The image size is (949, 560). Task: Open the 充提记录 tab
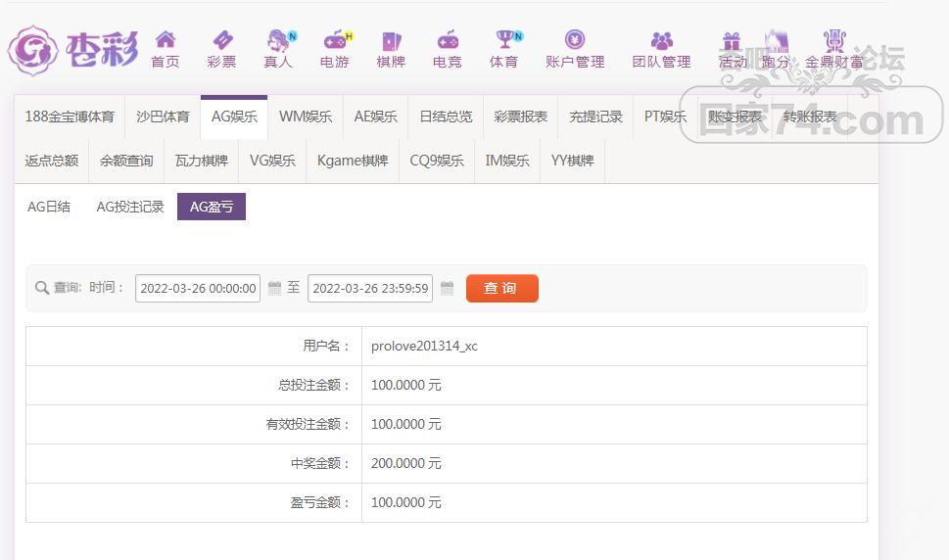(595, 117)
